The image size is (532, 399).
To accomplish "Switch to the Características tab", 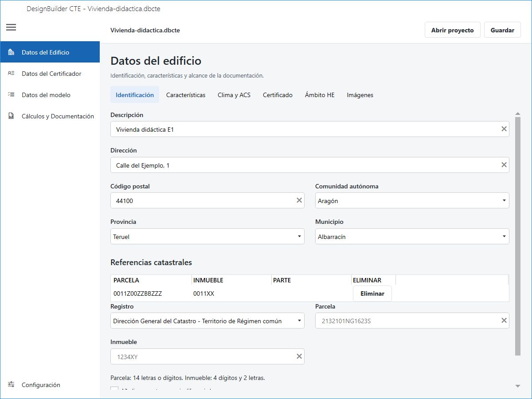I will [x=186, y=95].
